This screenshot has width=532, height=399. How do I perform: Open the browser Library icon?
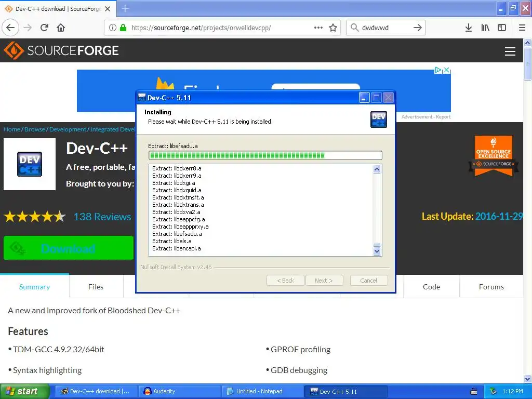click(485, 28)
